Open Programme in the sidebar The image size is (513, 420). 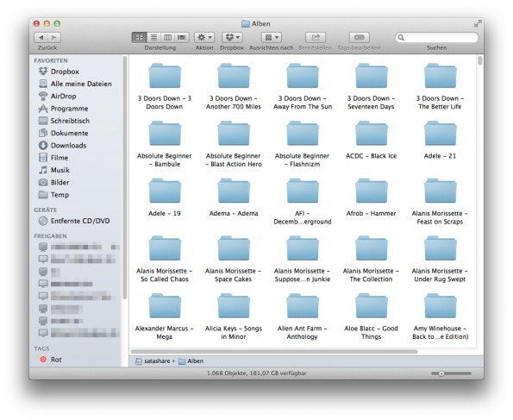[64, 109]
